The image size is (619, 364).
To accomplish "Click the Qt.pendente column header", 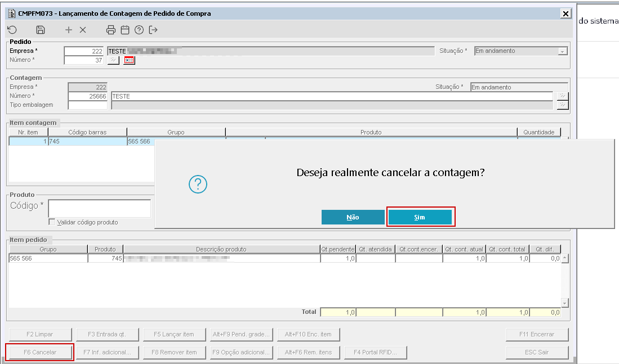I will coord(338,249).
